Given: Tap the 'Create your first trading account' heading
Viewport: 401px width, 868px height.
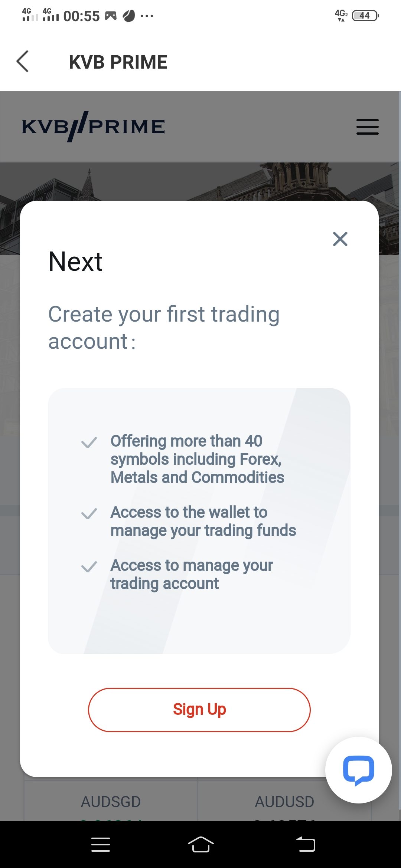Looking at the screenshot, I should [164, 328].
